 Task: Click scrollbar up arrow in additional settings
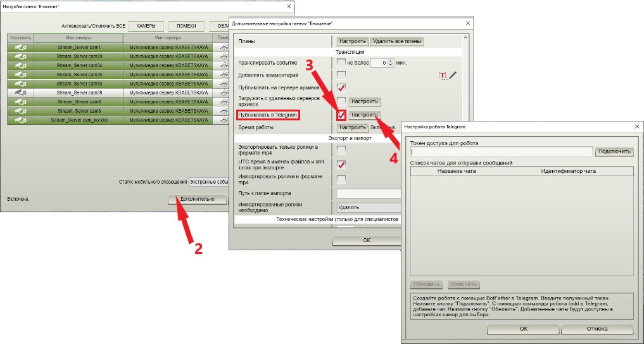[x=465, y=38]
